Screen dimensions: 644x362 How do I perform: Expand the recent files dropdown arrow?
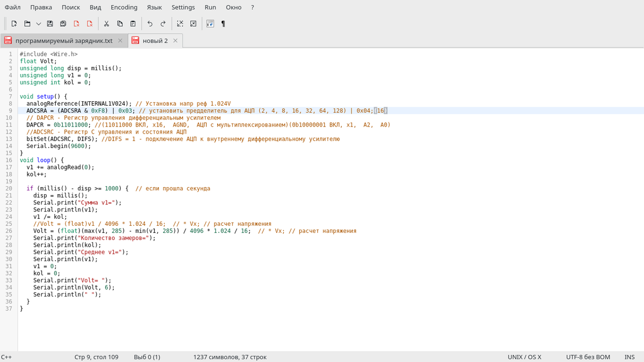(x=39, y=24)
